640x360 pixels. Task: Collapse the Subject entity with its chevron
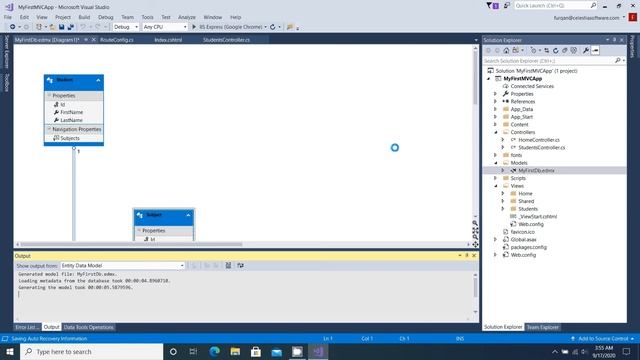188,215
